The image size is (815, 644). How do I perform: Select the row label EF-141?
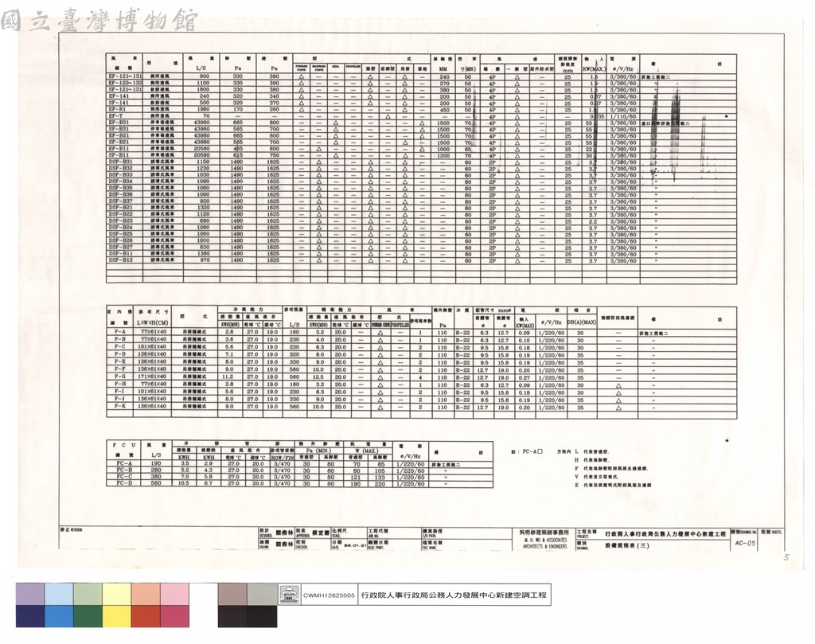119,96
